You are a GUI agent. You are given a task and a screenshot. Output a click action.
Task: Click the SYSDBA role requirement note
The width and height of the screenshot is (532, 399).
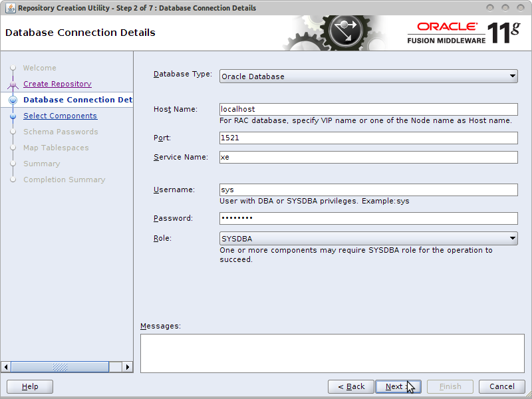tap(356, 255)
